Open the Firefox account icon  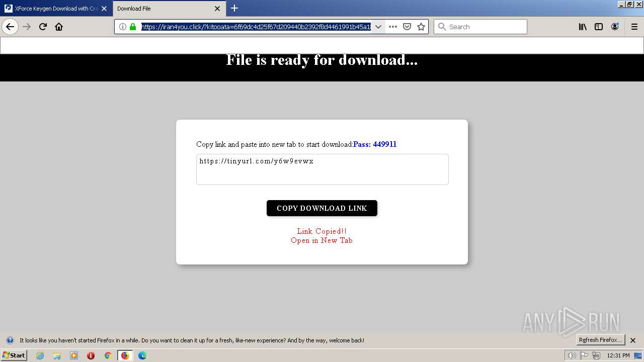pos(615,27)
